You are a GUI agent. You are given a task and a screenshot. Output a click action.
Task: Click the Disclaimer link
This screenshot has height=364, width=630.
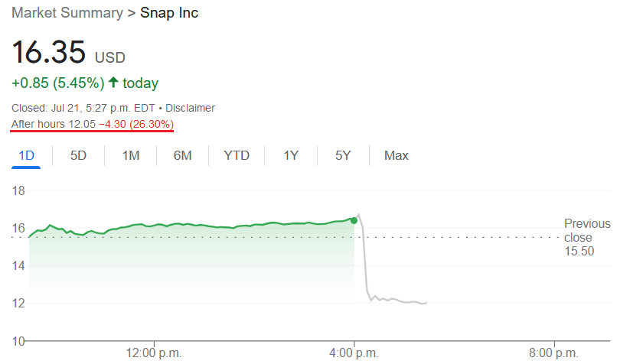tap(190, 108)
